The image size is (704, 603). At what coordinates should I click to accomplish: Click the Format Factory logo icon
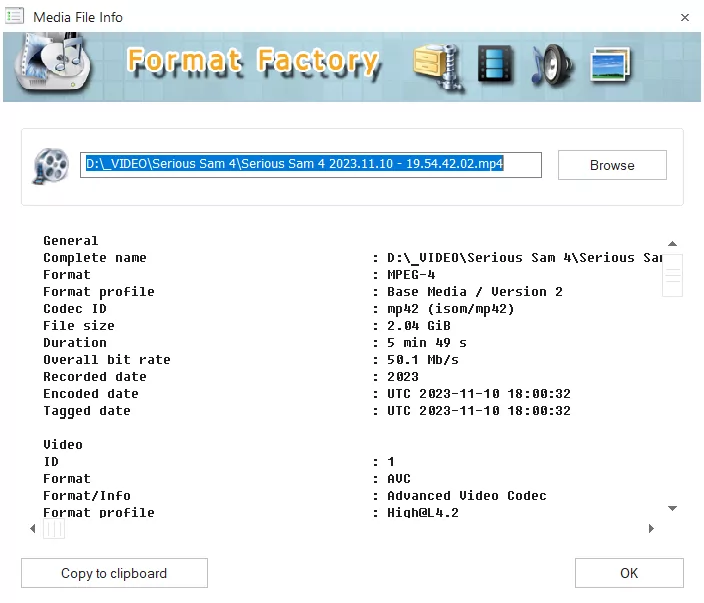pyautogui.click(x=52, y=62)
